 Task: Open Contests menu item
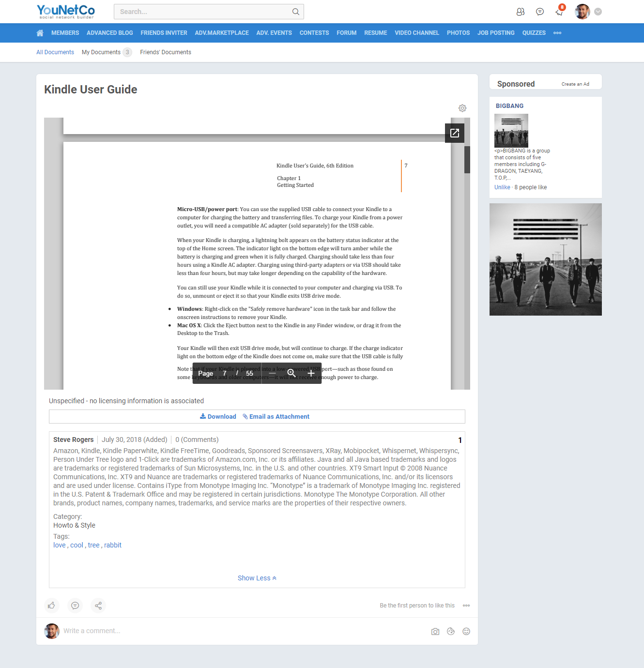pos(314,33)
